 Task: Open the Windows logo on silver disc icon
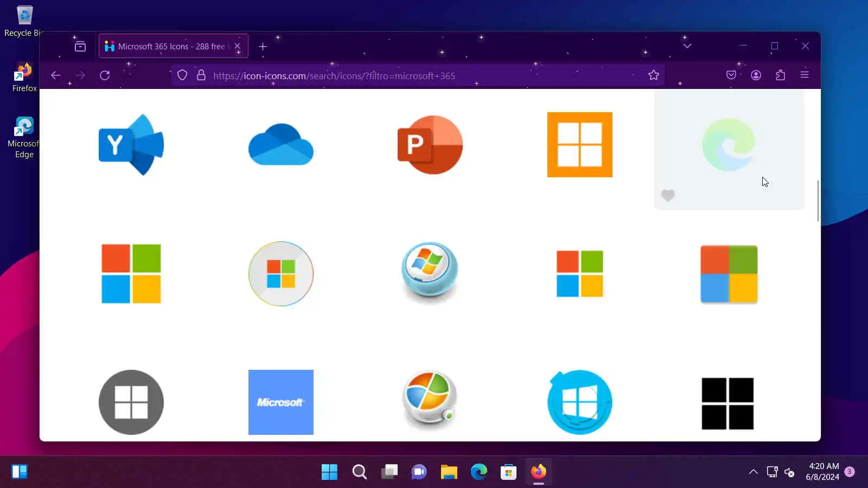pyautogui.click(x=430, y=401)
